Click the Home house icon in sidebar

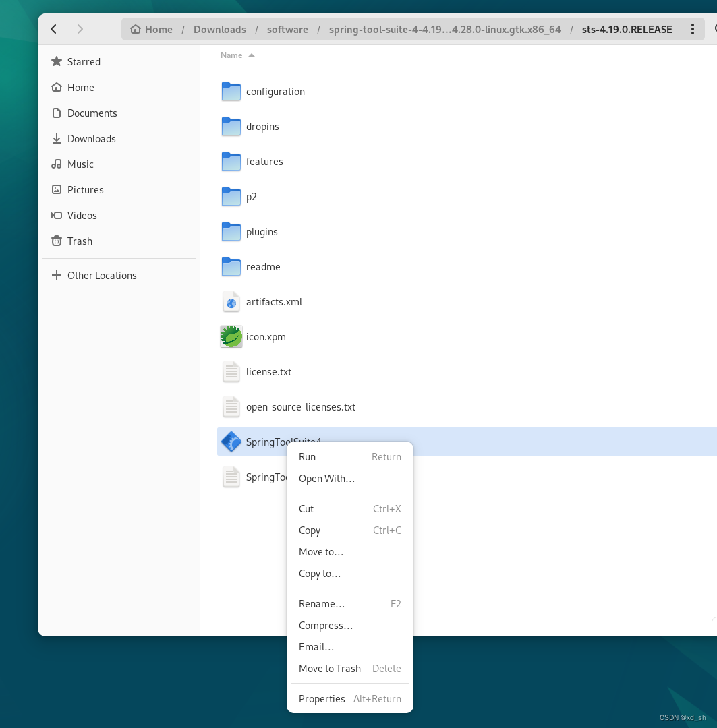tap(57, 87)
